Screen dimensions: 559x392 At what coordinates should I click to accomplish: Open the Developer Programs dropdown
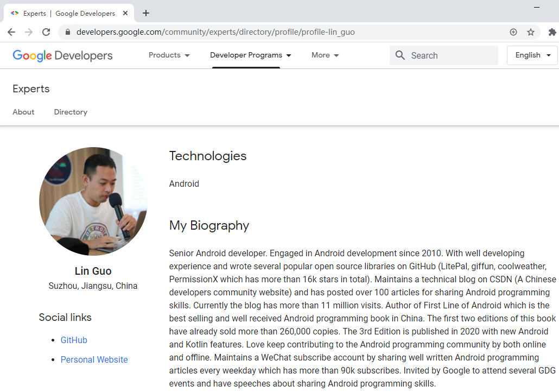click(x=251, y=55)
